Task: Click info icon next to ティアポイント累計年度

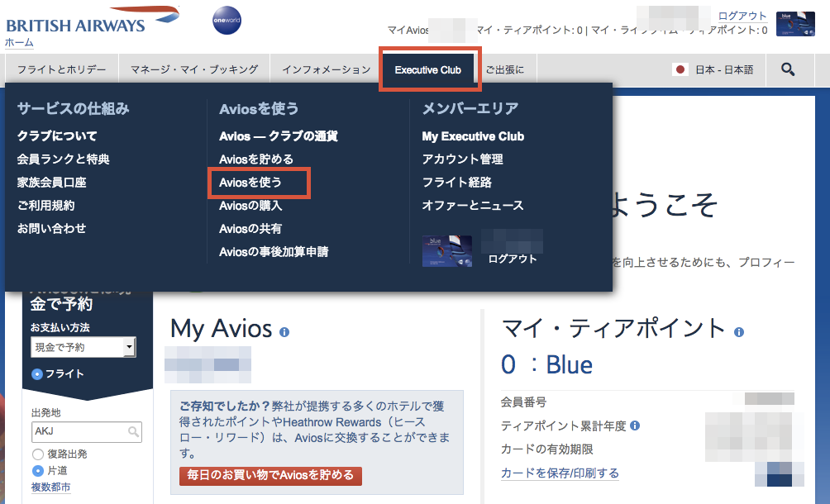Action: point(635,426)
